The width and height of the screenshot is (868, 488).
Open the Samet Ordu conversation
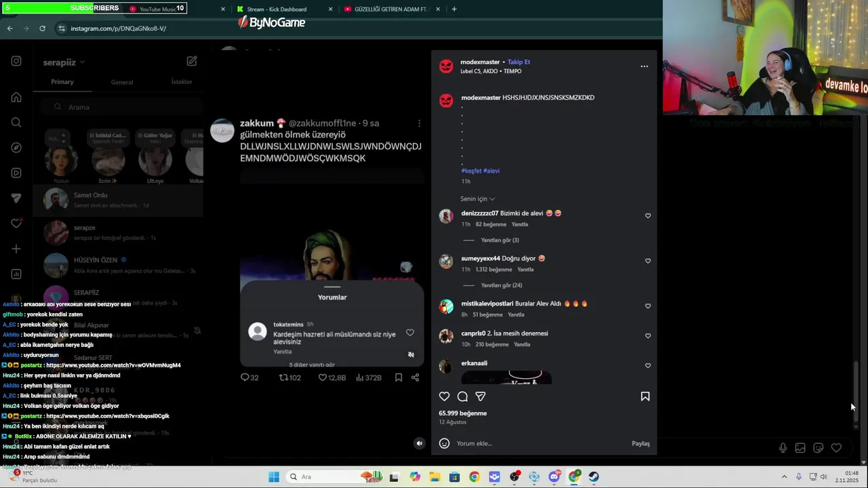click(x=118, y=200)
